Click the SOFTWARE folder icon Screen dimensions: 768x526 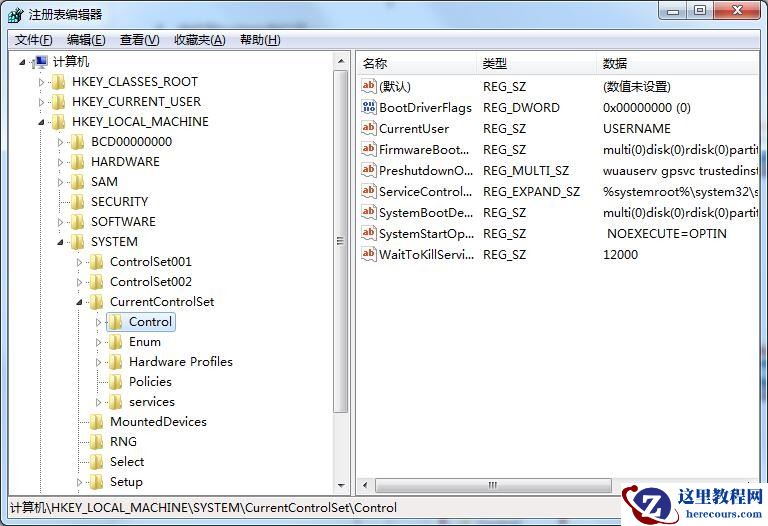(x=77, y=222)
